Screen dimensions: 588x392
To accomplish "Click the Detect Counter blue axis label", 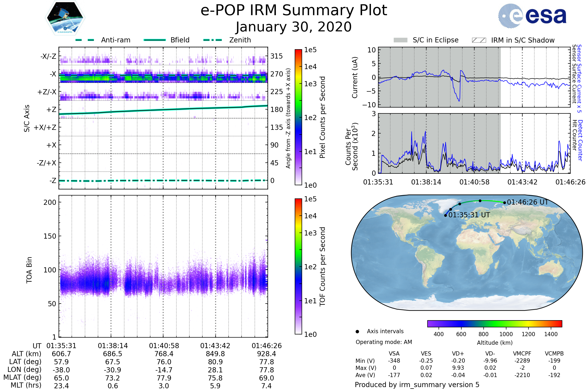I will pos(580,140).
